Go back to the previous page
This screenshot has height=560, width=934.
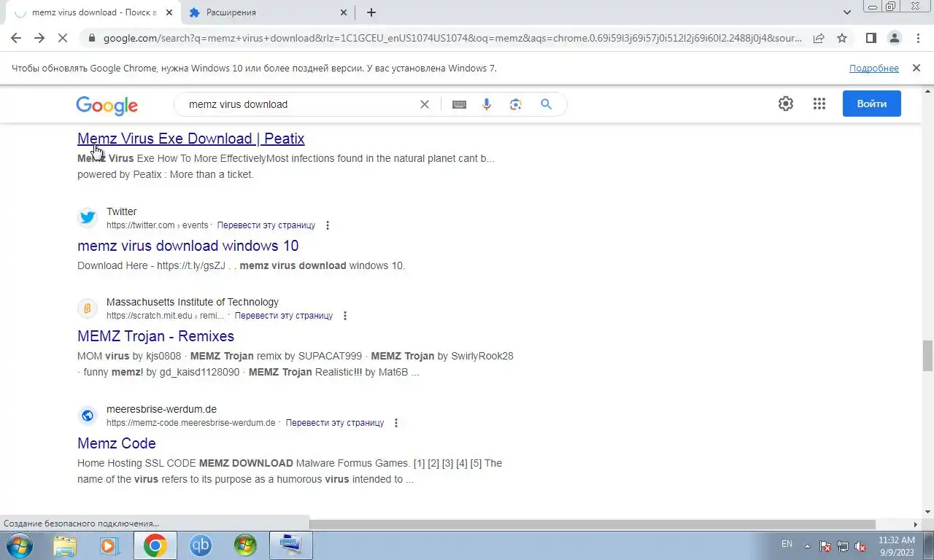tap(16, 38)
